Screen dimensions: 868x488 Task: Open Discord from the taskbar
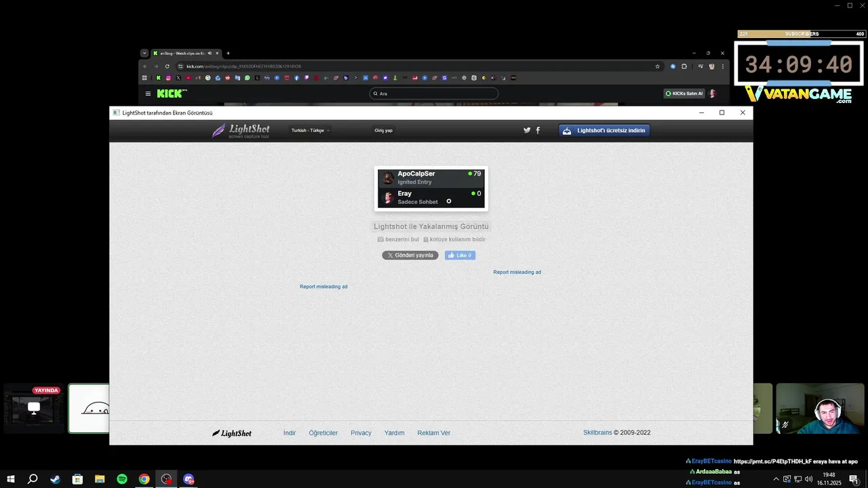point(189,479)
